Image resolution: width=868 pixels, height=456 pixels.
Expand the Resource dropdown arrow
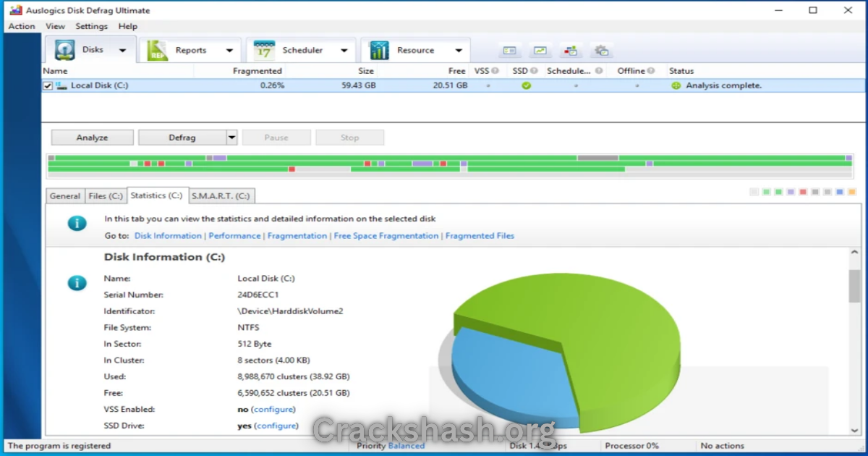[x=459, y=51]
